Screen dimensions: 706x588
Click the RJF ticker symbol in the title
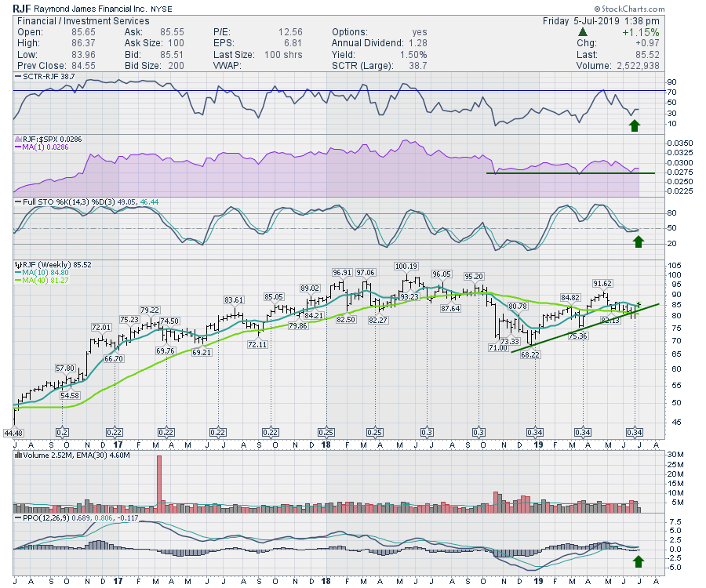tap(22, 9)
